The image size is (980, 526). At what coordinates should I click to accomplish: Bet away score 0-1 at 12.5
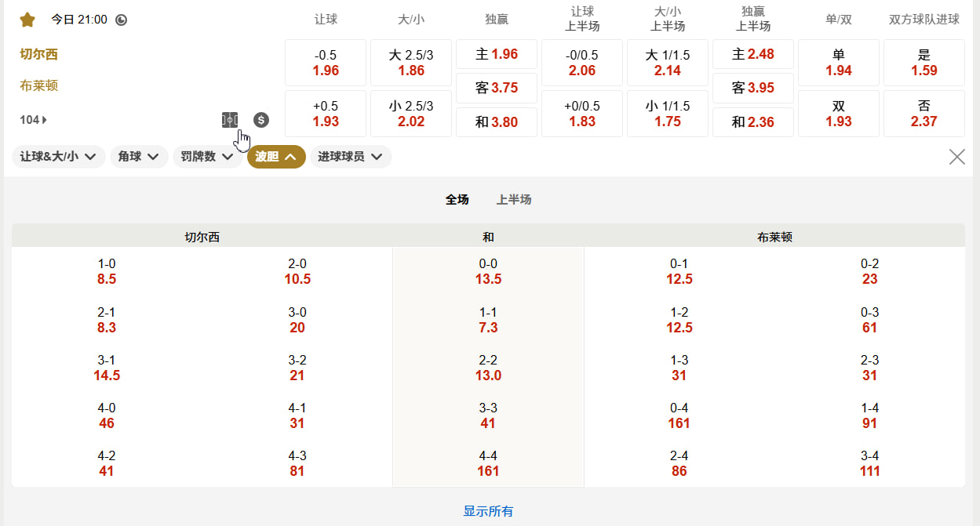679,271
